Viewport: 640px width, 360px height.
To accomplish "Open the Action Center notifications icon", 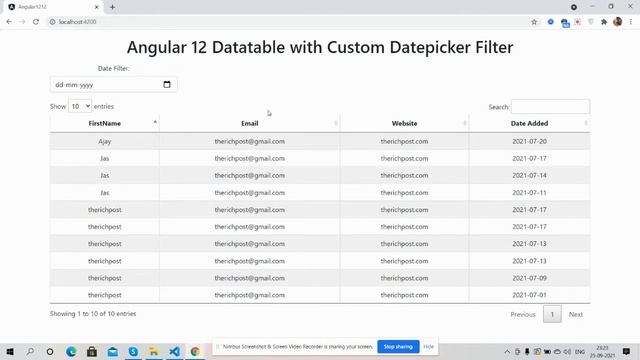I will (626, 351).
